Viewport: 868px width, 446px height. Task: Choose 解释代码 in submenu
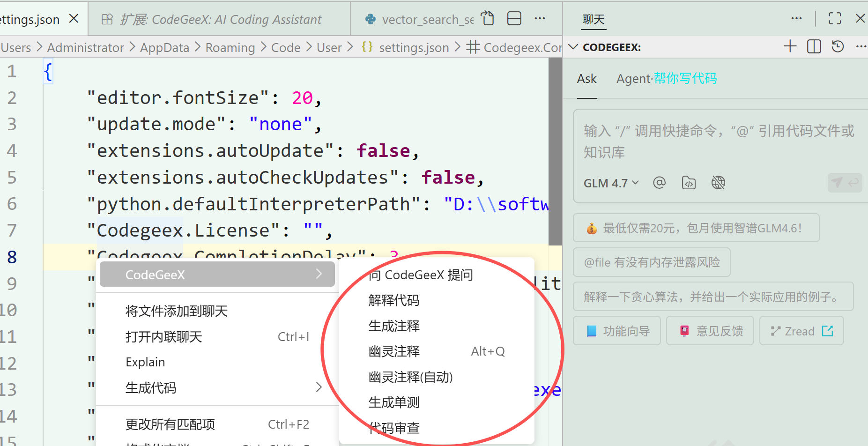click(437, 300)
